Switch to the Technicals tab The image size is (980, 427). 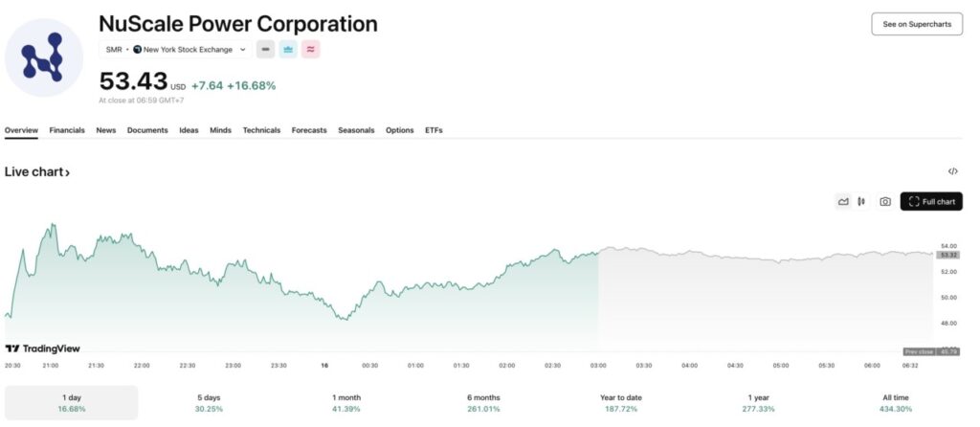[261, 130]
